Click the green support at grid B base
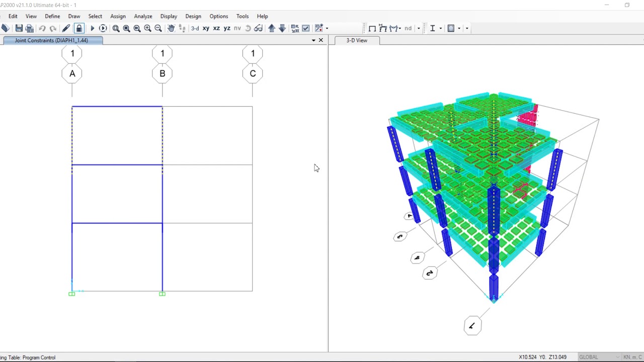Screen dimensions: 644x362 click(162, 294)
